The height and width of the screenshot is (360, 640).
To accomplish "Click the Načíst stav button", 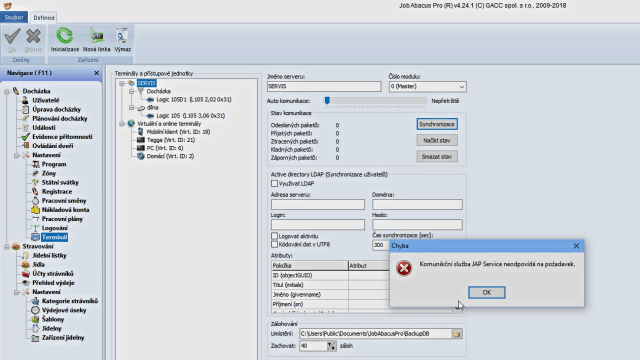I will [437, 140].
